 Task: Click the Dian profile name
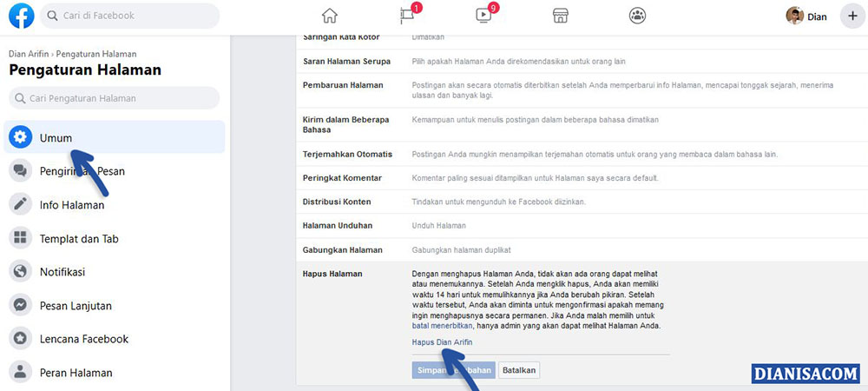817,17
